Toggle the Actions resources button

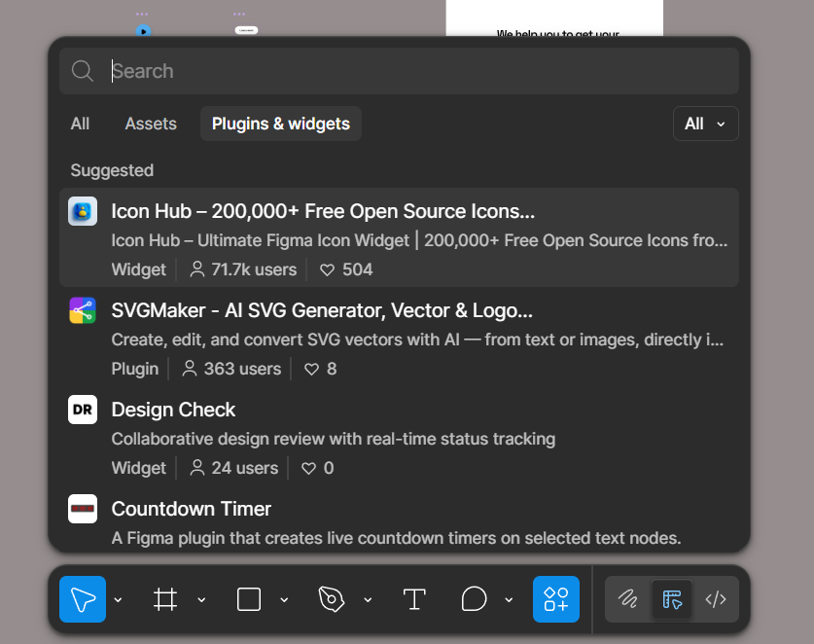(556, 599)
